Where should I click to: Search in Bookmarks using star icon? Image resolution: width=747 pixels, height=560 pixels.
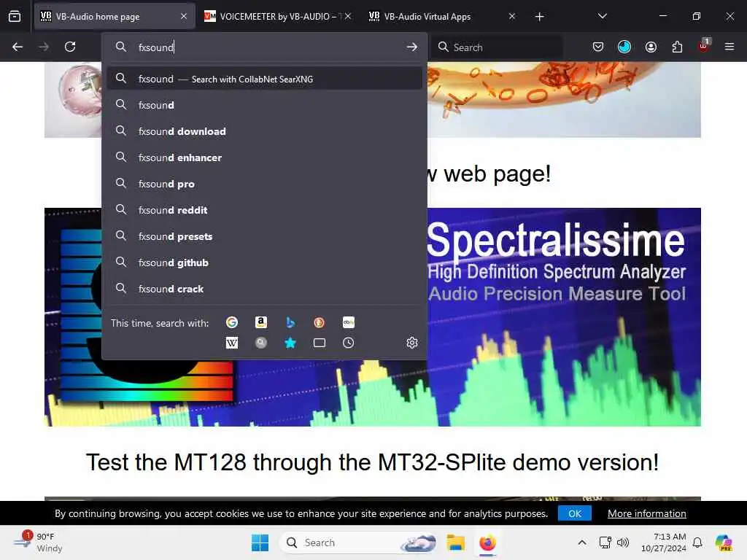(290, 343)
